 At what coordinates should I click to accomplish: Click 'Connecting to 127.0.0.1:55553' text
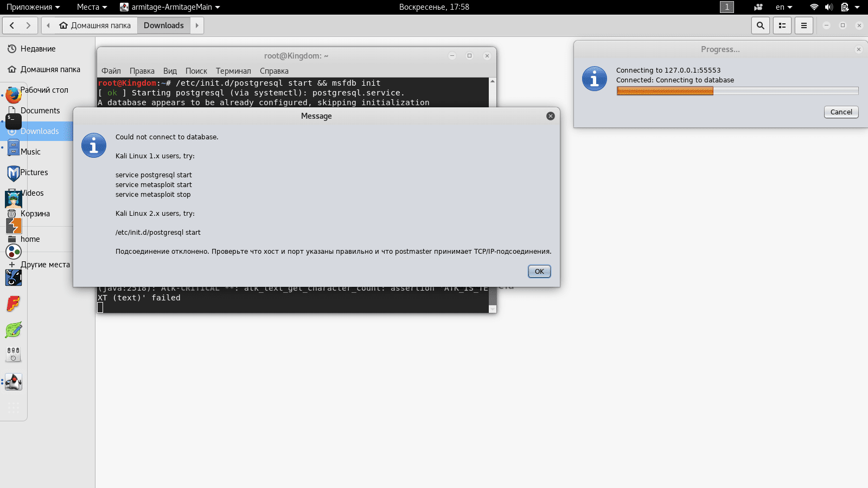tap(668, 70)
